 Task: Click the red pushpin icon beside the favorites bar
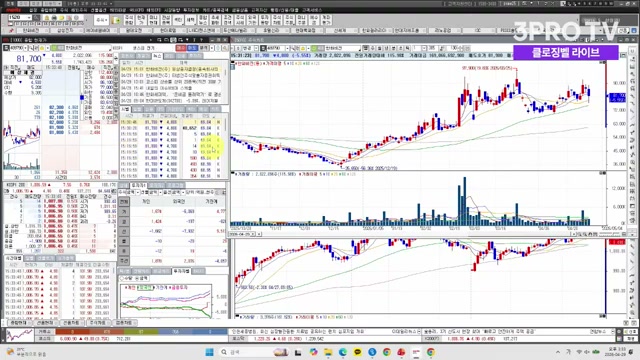(11, 31)
